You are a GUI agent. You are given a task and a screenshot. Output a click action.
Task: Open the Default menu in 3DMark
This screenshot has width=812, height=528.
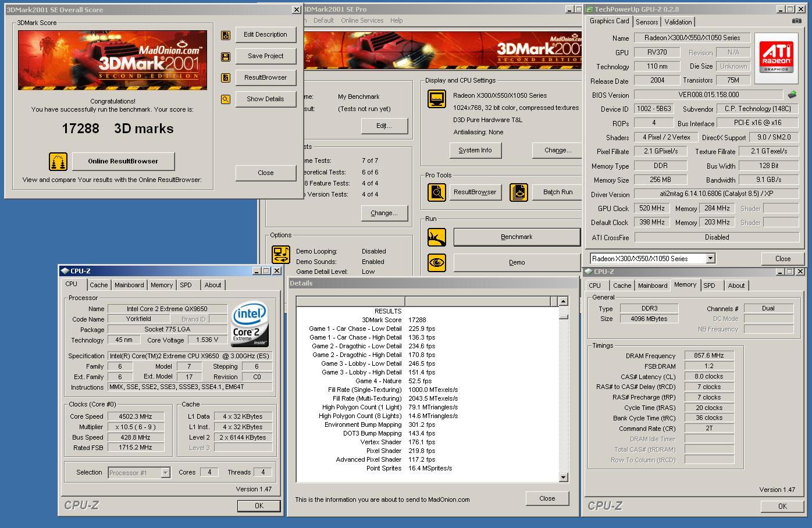(x=323, y=20)
